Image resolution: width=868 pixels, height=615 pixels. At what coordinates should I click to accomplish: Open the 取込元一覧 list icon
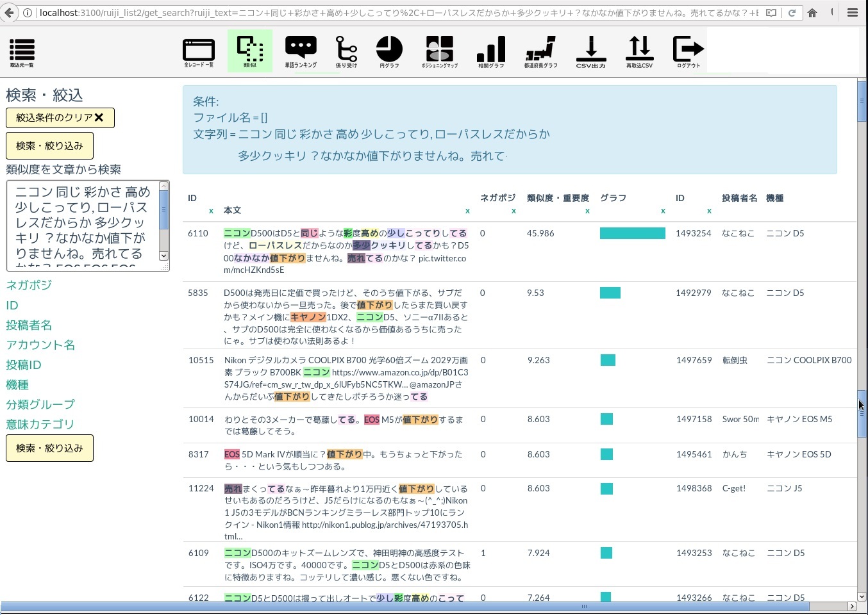(x=22, y=52)
